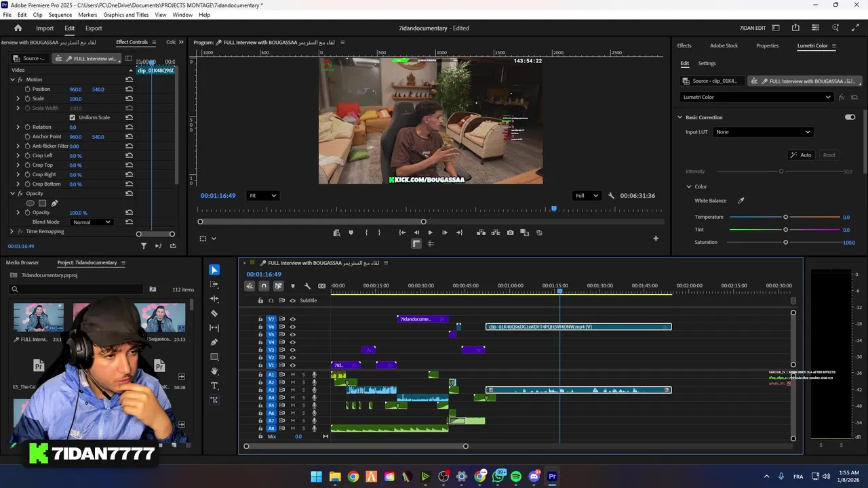Mute track A1
Image resolution: width=868 pixels, height=488 pixels.
[293, 375]
